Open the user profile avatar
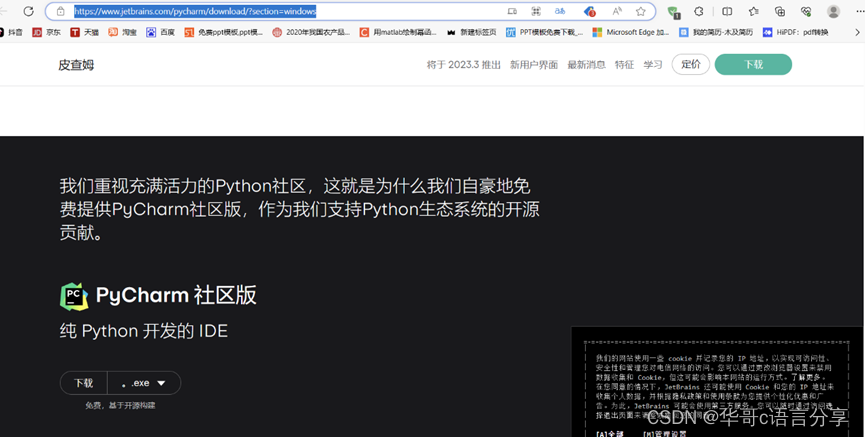This screenshot has width=865, height=437. 833,11
